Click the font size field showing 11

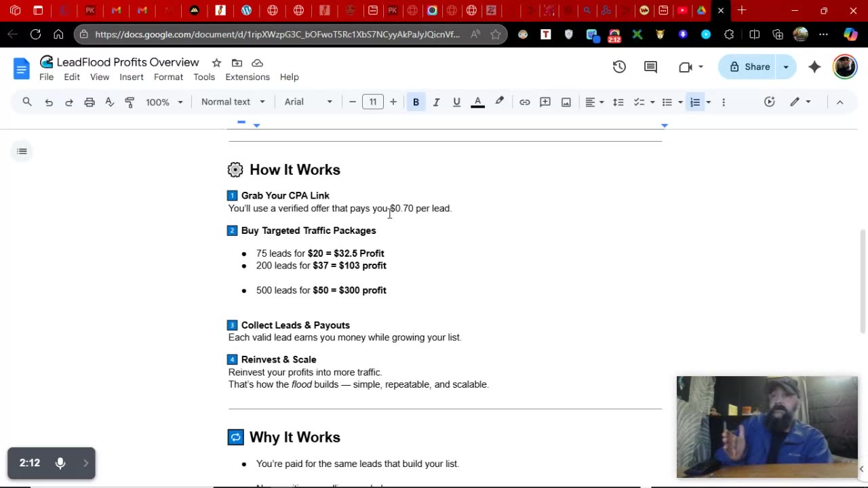click(373, 102)
